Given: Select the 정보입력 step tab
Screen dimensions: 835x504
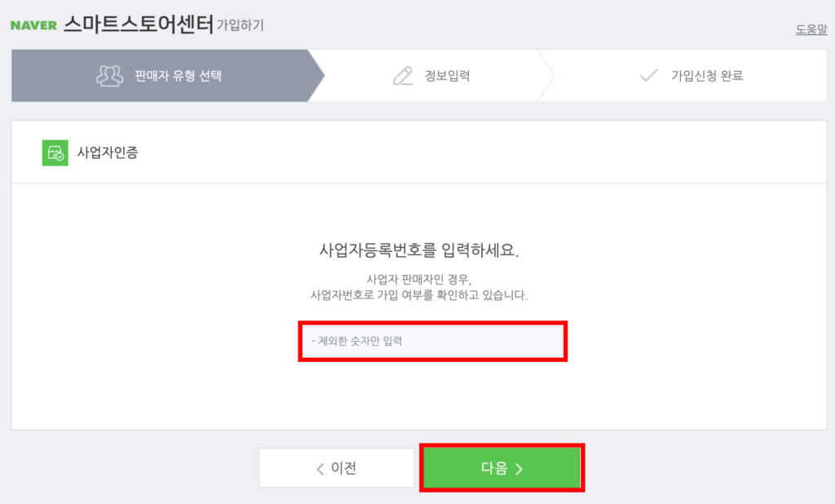Looking at the screenshot, I should [x=447, y=76].
